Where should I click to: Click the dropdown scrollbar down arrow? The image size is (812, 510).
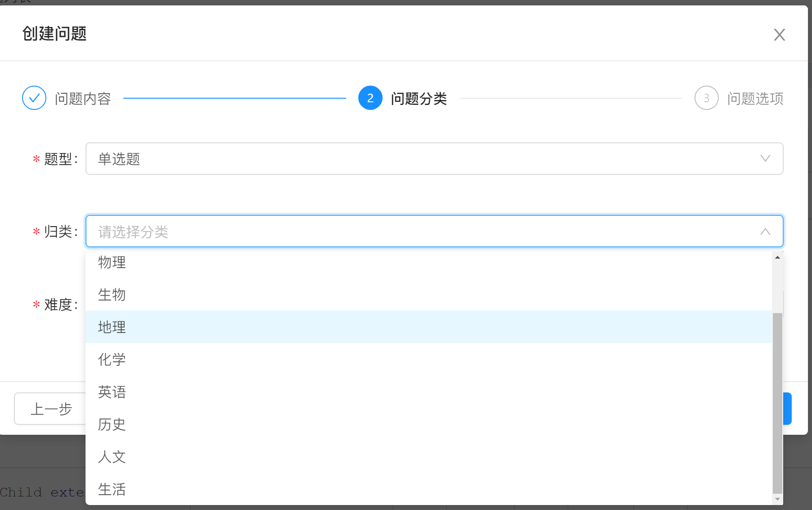[x=777, y=499]
